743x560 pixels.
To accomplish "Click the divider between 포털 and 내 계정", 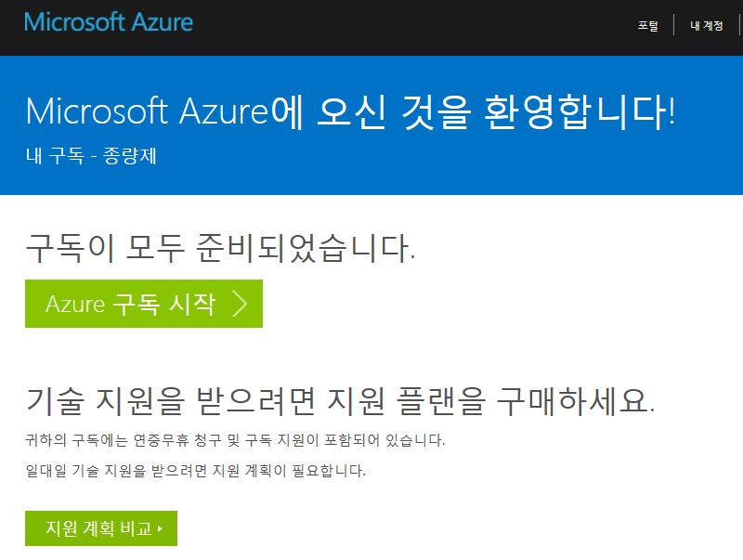I will coord(673,26).
